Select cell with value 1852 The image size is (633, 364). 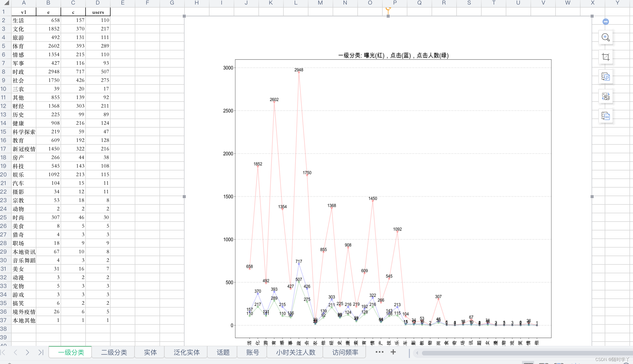point(48,29)
